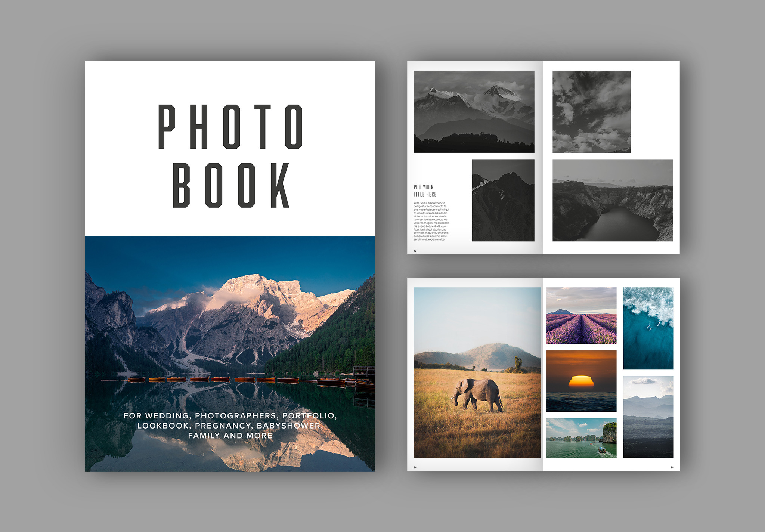This screenshot has height=532, width=765.
Task: Select the grayscale canyon lake photo
Action: [x=613, y=200]
